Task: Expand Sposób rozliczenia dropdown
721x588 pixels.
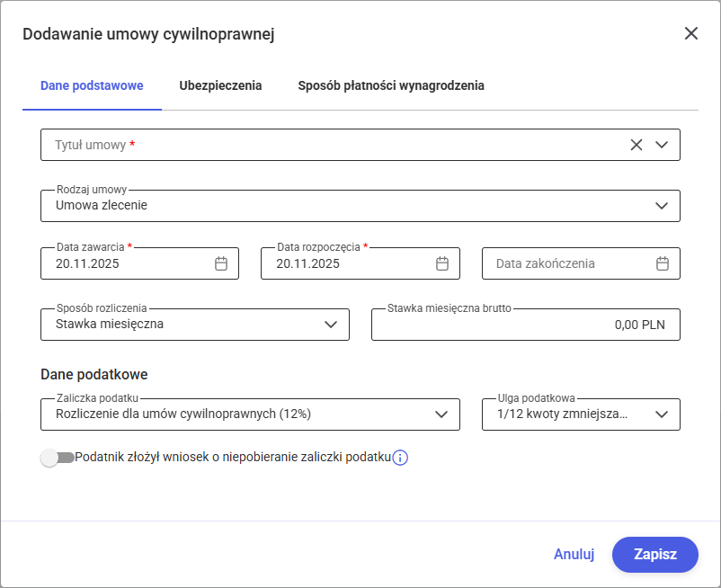Action: (x=331, y=325)
